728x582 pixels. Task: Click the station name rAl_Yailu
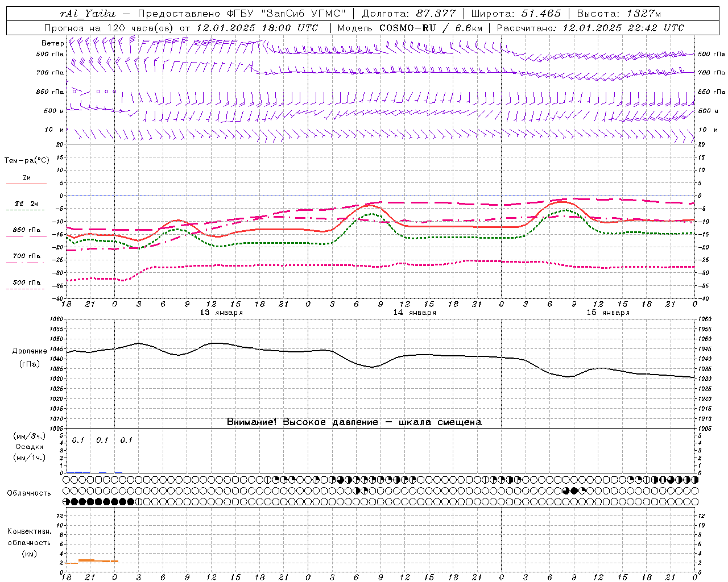pyautogui.click(x=88, y=14)
